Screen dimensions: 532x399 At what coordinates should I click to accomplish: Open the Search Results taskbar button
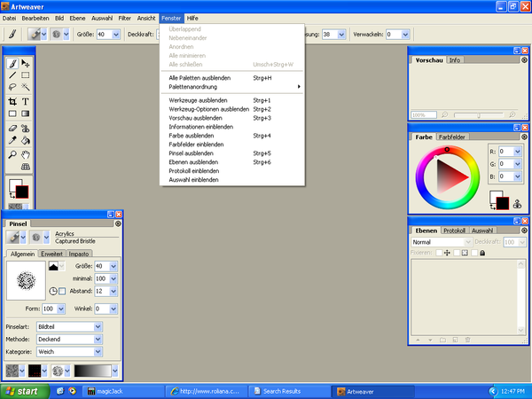[289, 391]
